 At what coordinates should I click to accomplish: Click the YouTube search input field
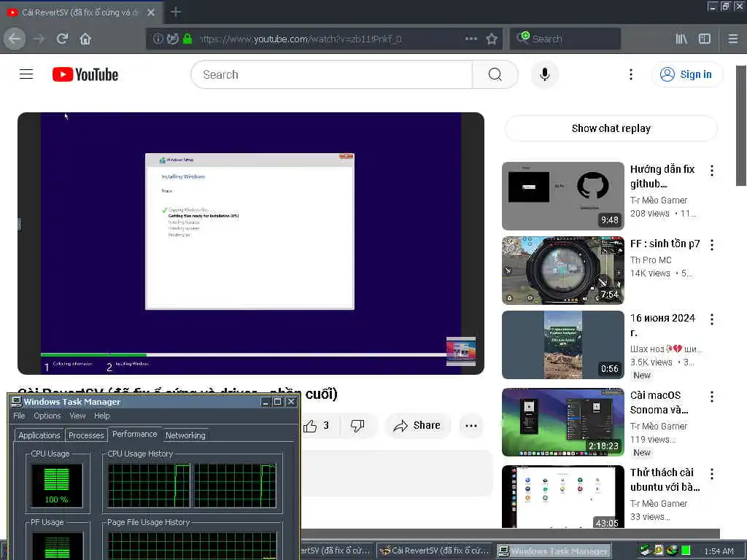pos(332,74)
